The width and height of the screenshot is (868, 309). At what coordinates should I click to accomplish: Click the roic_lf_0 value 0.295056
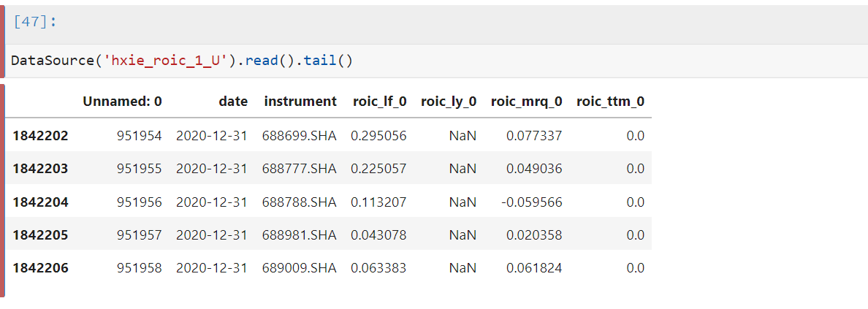click(378, 136)
